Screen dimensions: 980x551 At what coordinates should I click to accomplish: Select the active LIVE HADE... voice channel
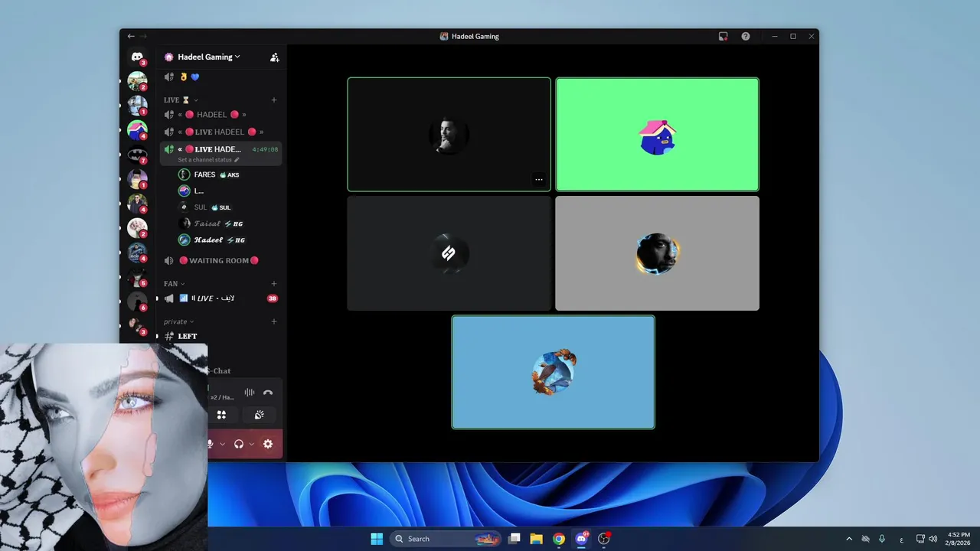(220, 153)
